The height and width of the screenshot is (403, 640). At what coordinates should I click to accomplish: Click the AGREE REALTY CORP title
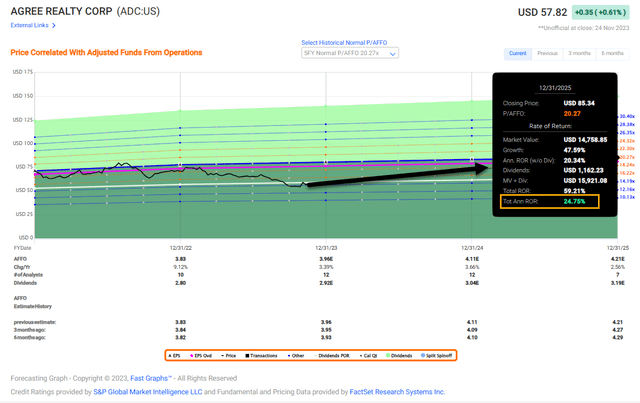[61, 11]
